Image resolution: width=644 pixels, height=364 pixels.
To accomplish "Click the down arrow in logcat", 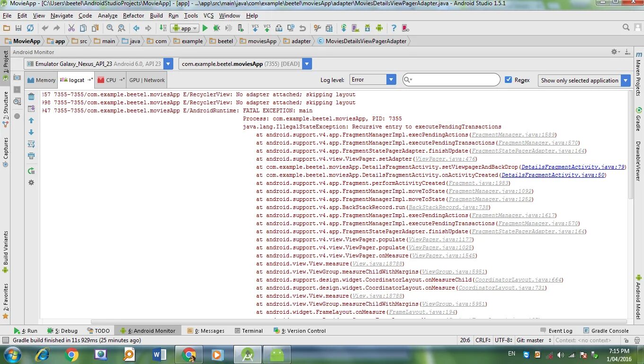I will (x=31, y=132).
